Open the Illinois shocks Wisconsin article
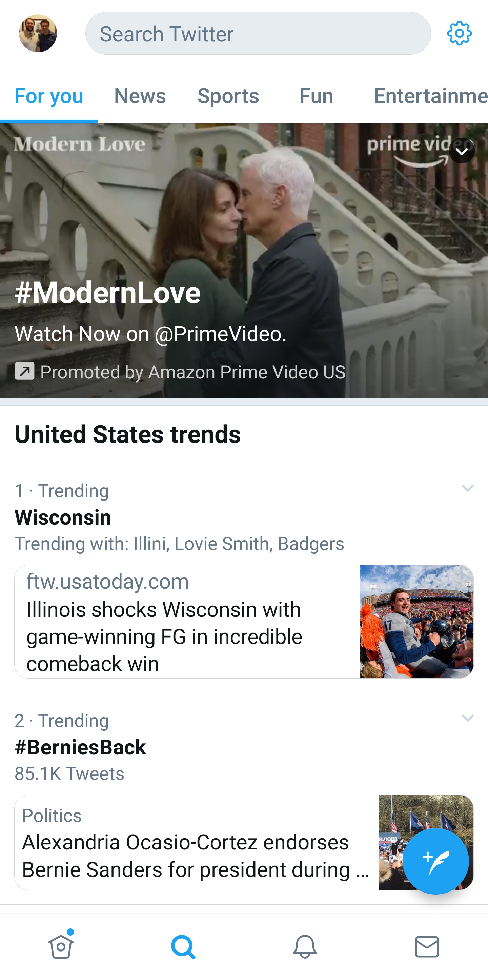 click(163, 636)
